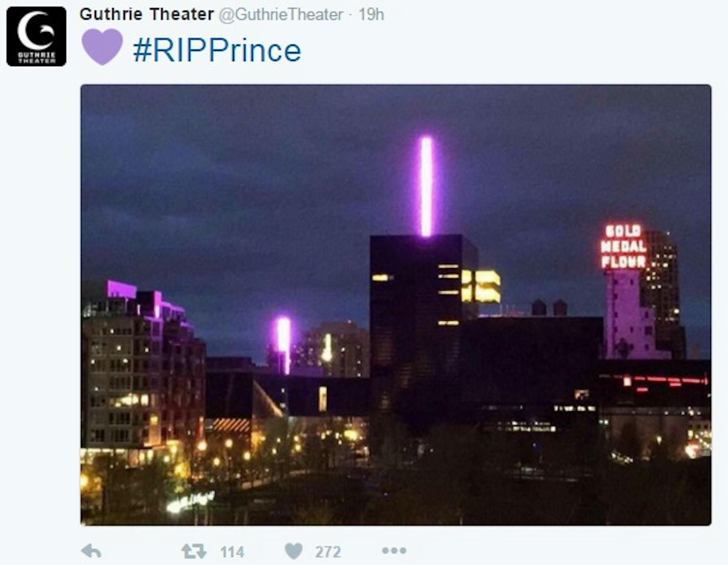Click Gold Medal Flour sign in the photo
728x565 pixels.
[624, 246]
